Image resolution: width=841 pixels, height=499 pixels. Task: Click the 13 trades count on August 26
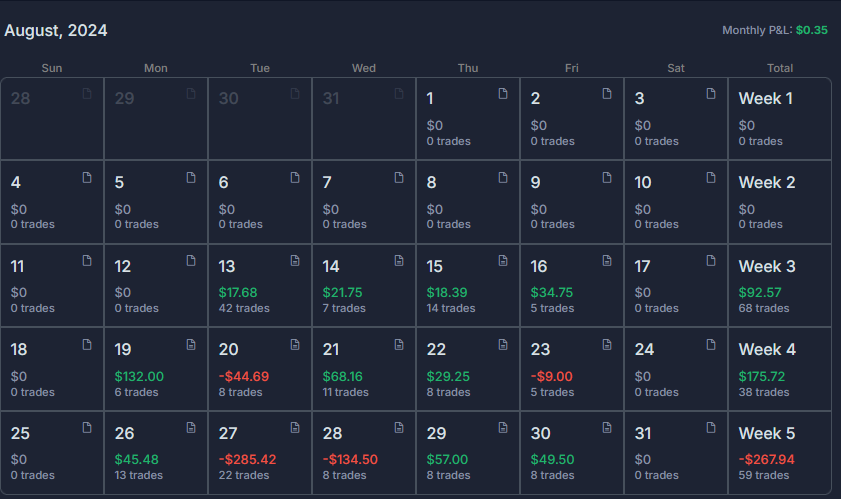coord(138,475)
